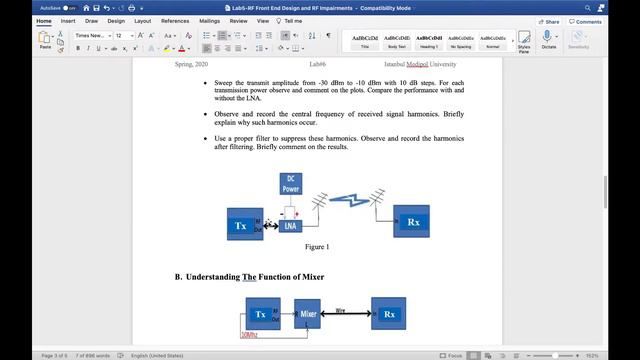Toggle italic formatting
640x360 pixels.
pyautogui.click(x=88, y=49)
